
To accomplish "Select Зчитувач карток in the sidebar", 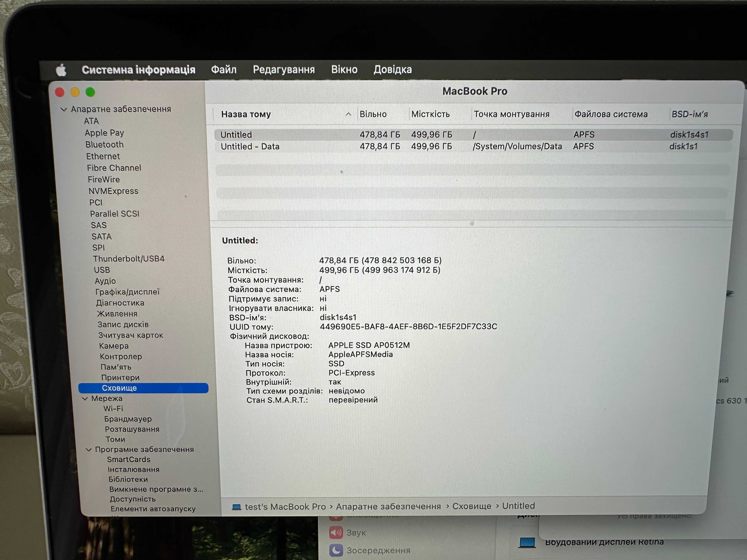I will point(131,336).
